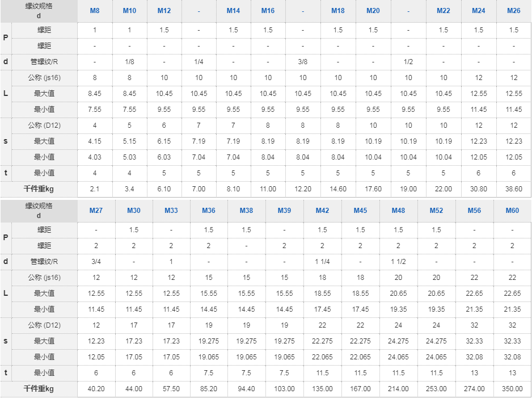
Task: Click the 350.00 weight cell for M60
Action: click(x=512, y=389)
